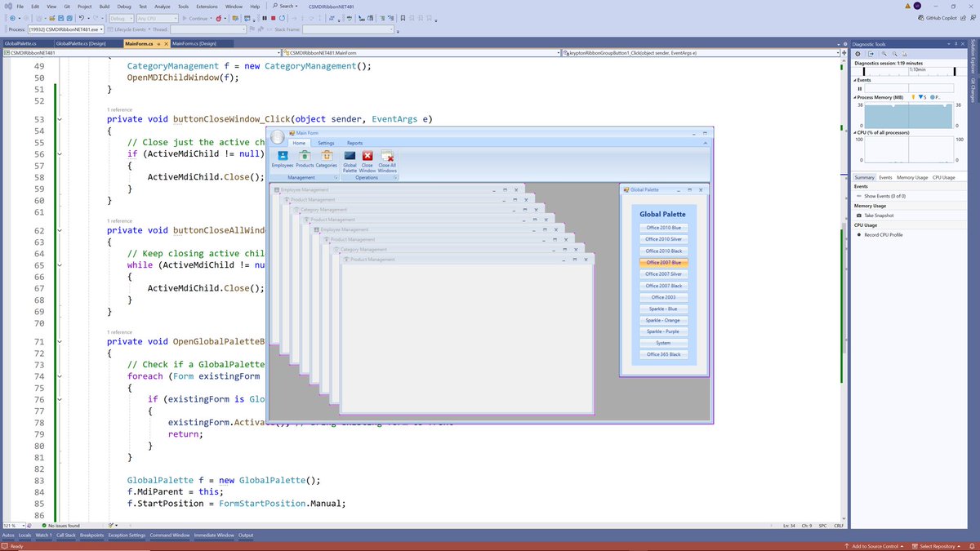Click the Hot Reload flame icon
This screenshot has width=980, height=551.
click(x=219, y=18)
